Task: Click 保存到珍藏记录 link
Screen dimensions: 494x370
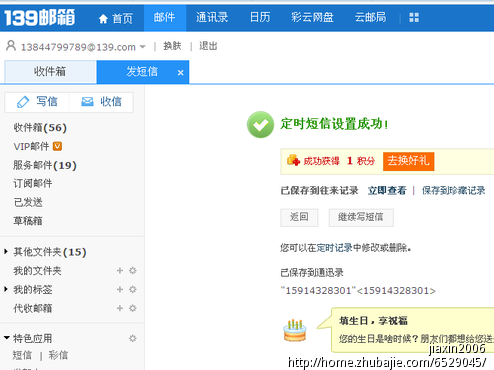Action: 453,191
